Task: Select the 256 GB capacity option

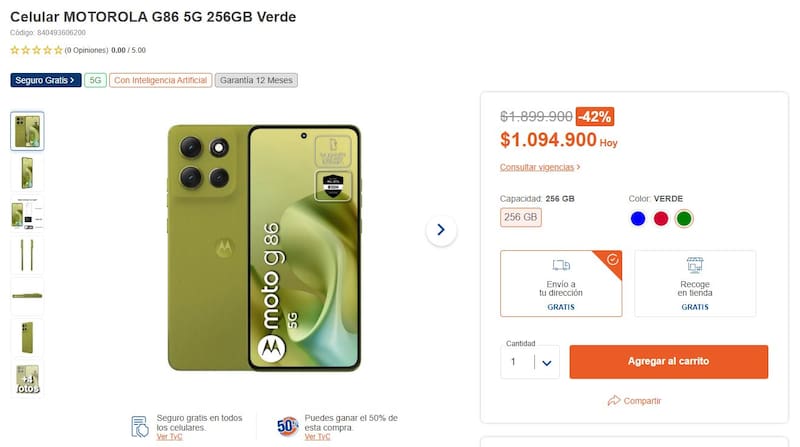Action: coord(521,217)
